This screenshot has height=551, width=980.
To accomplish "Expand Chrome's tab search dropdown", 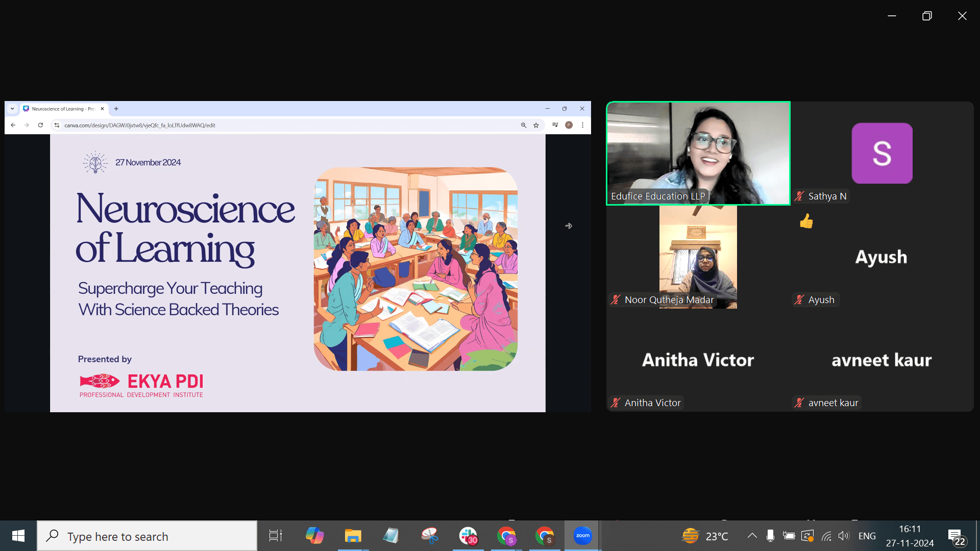I will [x=12, y=109].
